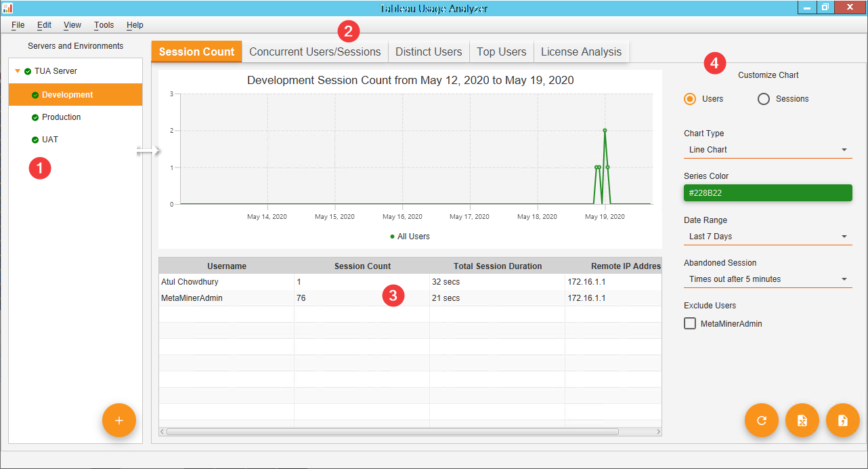
Task: Click the green status check beside Production
Action: (x=35, y=118)
